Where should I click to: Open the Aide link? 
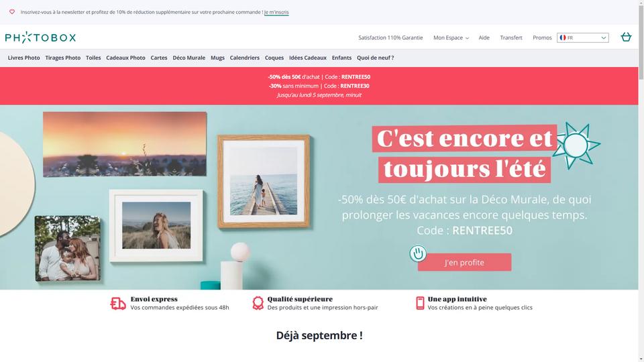tap(484, 38)
